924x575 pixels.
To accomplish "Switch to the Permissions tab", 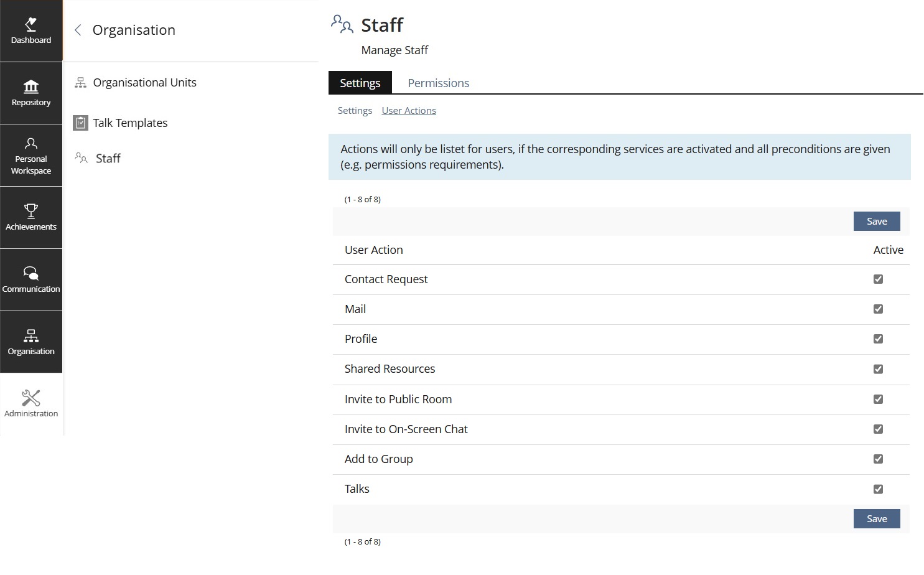I will tap(438, 83).
